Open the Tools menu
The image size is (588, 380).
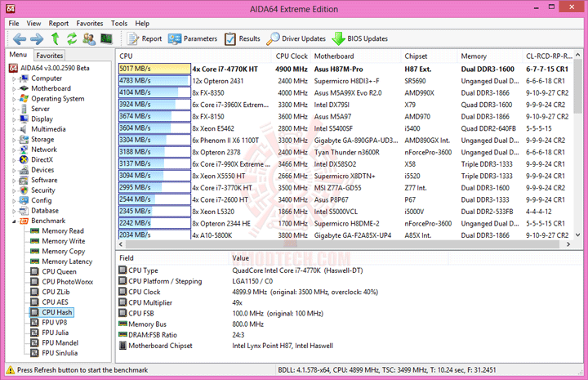point(119,23)
